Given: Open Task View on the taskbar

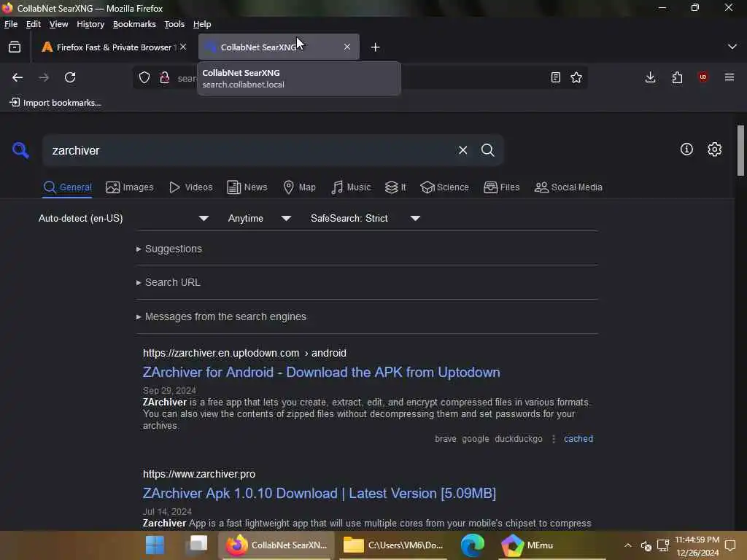Looking at the screenshot, I should tap(198, 544).
